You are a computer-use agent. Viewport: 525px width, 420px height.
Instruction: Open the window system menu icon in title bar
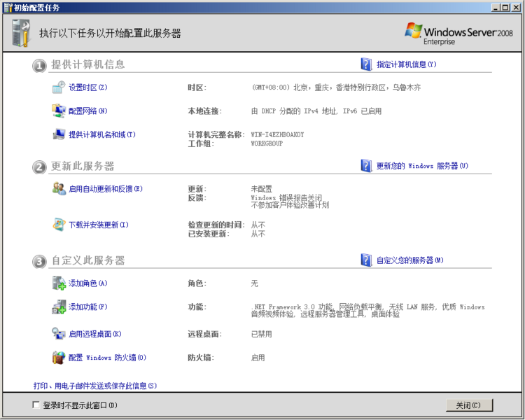(x=8, y=8)
